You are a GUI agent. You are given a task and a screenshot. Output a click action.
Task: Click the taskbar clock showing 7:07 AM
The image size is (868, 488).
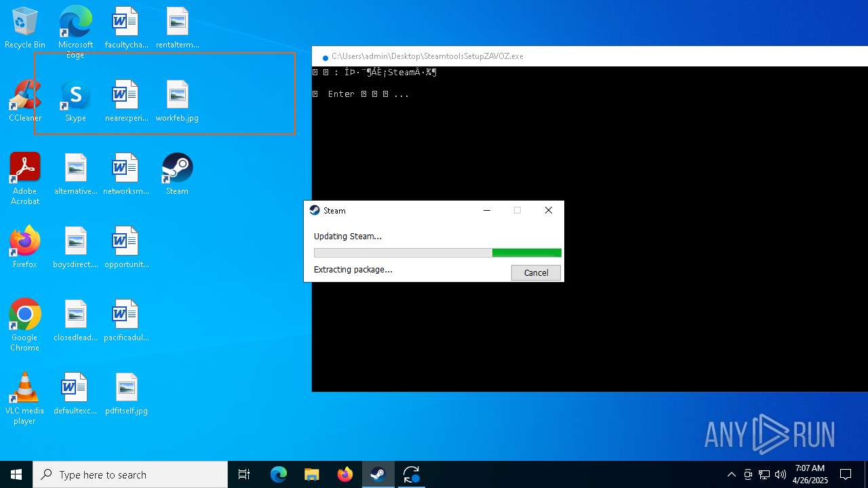point(810,474)
